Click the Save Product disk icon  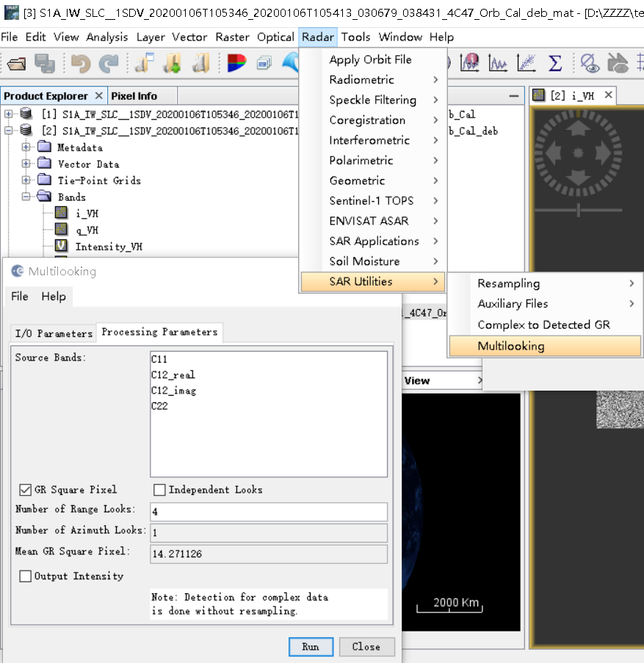44,63
